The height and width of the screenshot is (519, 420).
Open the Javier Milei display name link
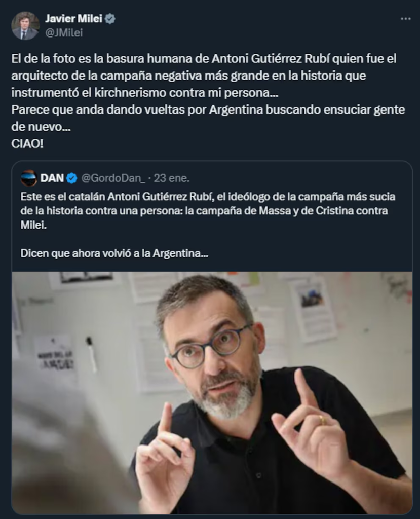73,19
